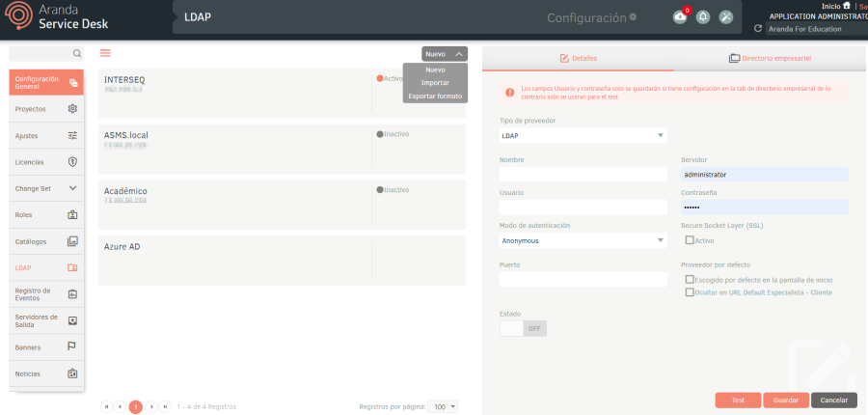Screen dimensions: 868x415
Task: Click the Test button
Action: click(738, 400)
